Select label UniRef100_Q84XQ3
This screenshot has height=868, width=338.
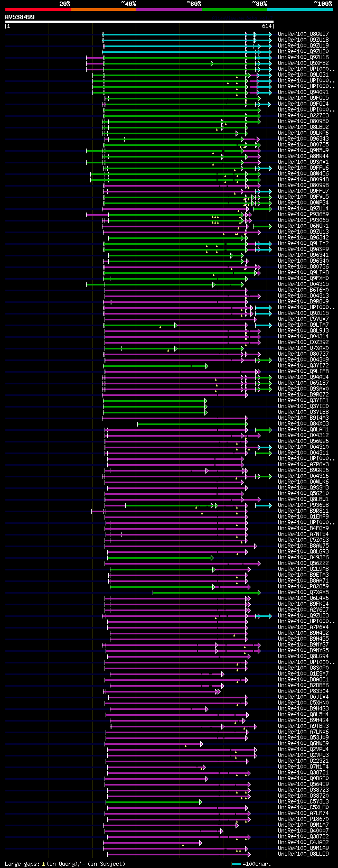tap(303, 423)
